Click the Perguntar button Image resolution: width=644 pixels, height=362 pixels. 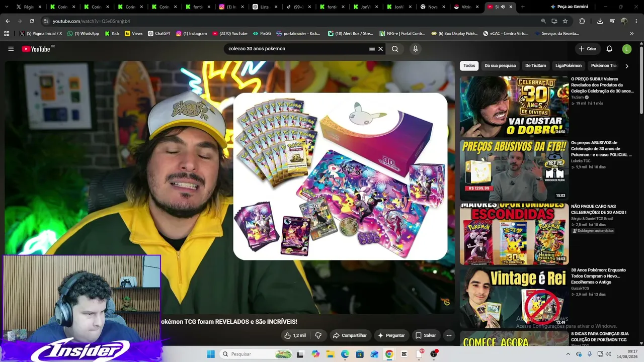[391, 335]
